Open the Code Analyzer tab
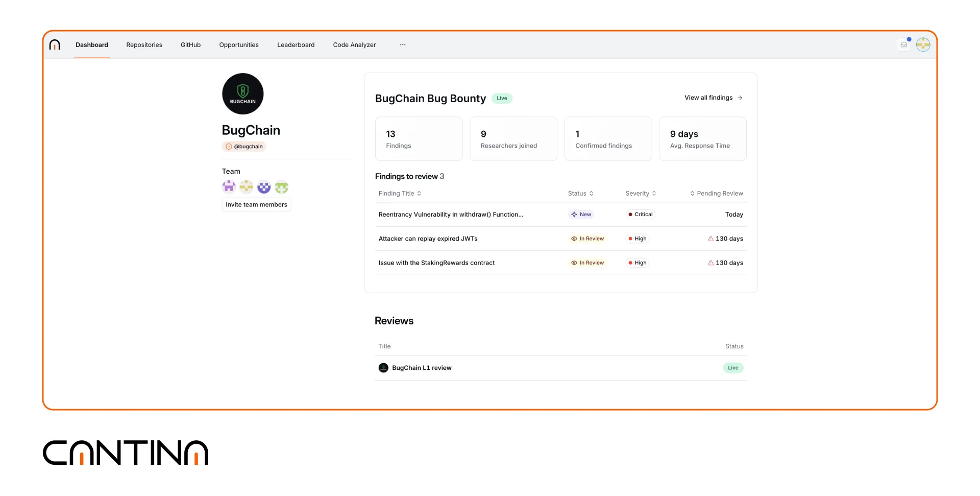980x496 pixels. [354, 44]
